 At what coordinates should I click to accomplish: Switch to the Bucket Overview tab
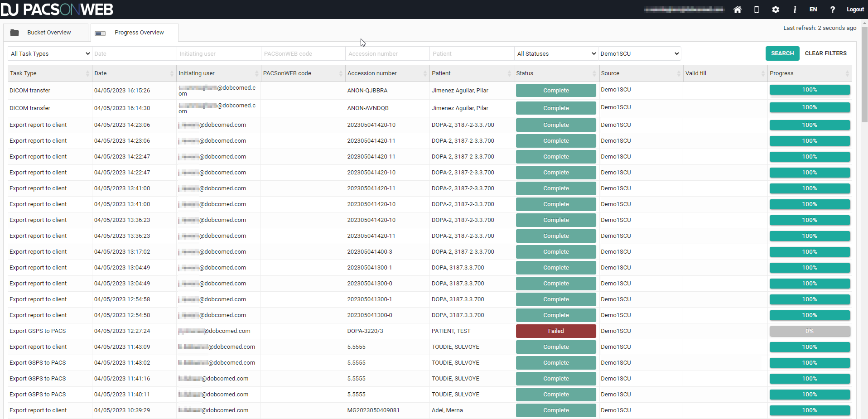[46, 33]
